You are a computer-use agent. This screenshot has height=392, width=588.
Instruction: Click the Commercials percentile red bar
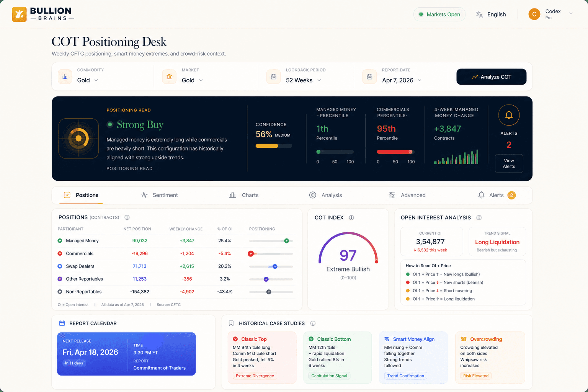point(395,152)
